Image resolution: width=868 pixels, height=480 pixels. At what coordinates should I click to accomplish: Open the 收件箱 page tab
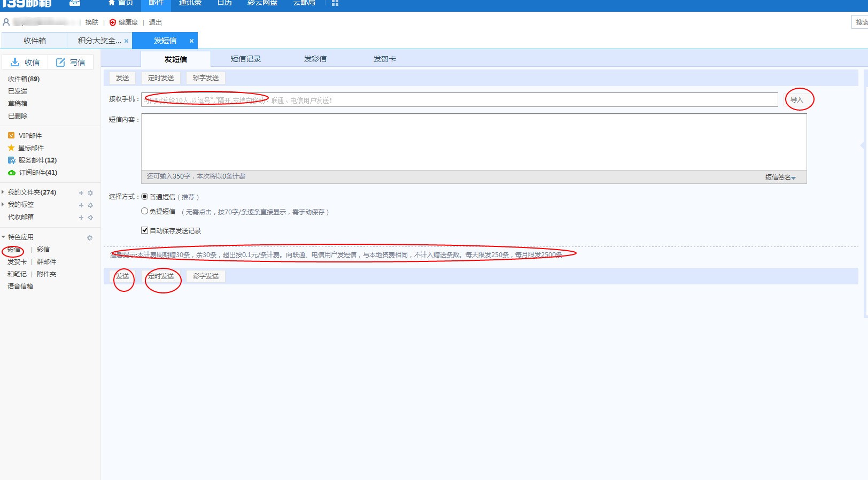click(35, 41)
